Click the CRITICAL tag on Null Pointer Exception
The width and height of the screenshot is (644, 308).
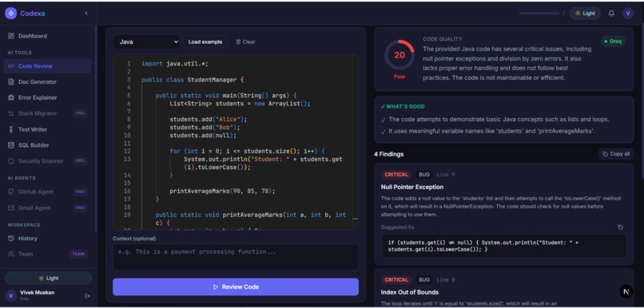tap(396, 175)
